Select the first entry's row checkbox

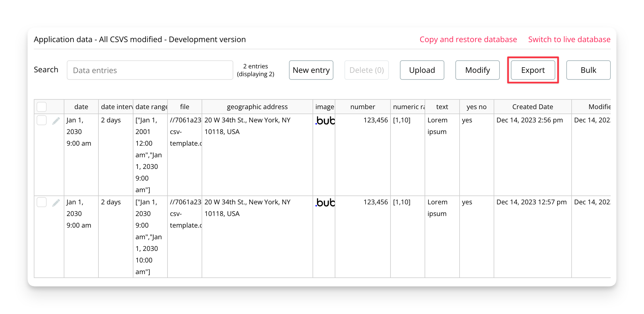click(x=41, y=120)
